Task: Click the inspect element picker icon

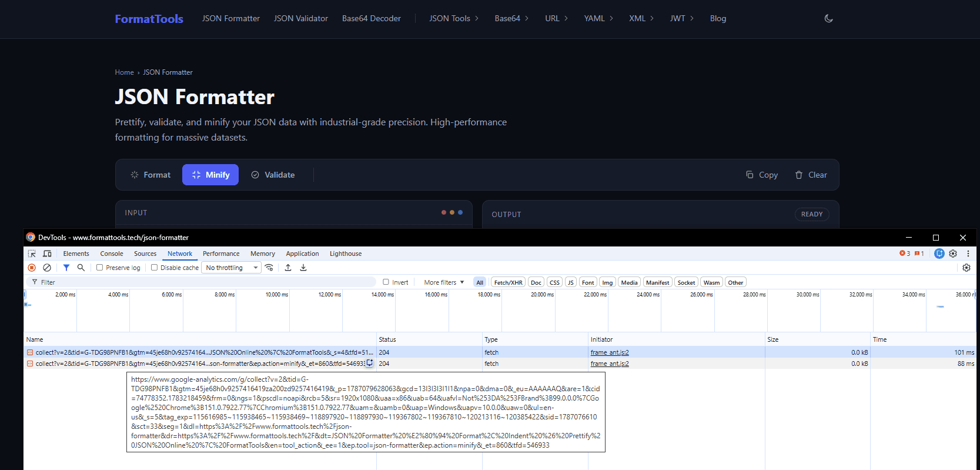Action: point(32,254)
